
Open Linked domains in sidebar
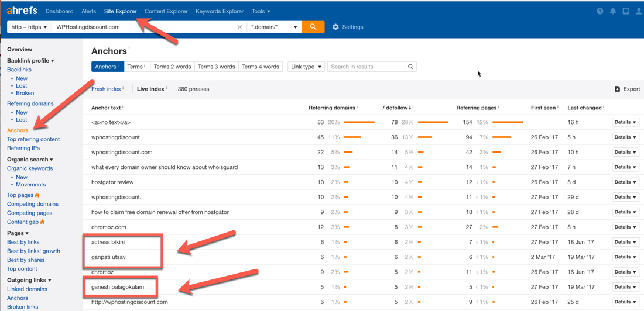click(x=27, y=289)
